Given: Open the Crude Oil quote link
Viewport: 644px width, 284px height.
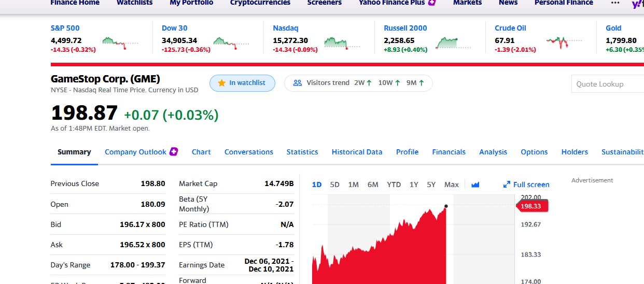Looking at the screenshot, I should click(510, 28).
